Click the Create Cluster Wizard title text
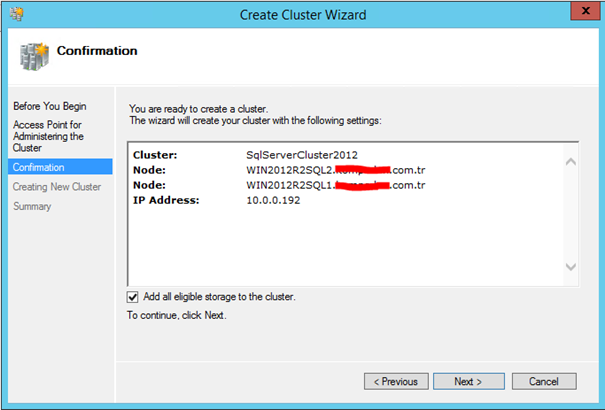The image size is (605, 410). [303, 15]
